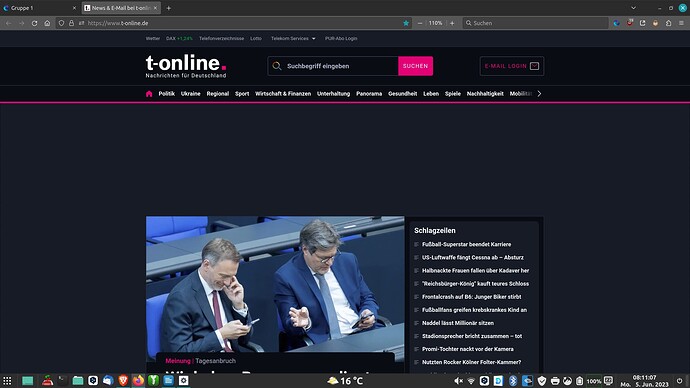The height and width of the screenshot is (388, 690).
Task: Click the Suchbegriff eingeben search field
Action: coord(333,66)
